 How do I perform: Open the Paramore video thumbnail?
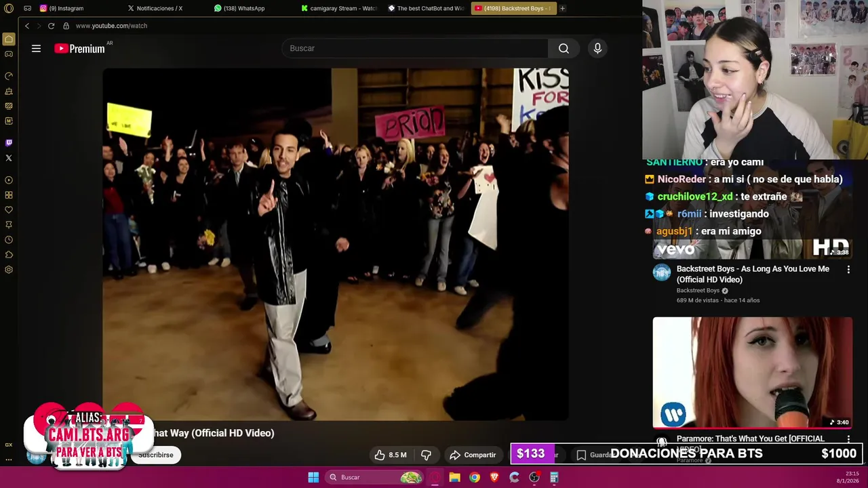[753, 373]
